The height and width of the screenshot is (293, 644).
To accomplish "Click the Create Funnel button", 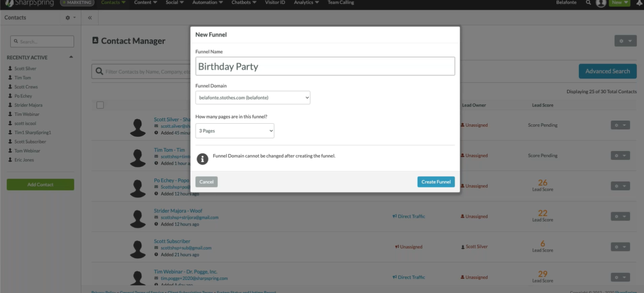I will 436,182.
